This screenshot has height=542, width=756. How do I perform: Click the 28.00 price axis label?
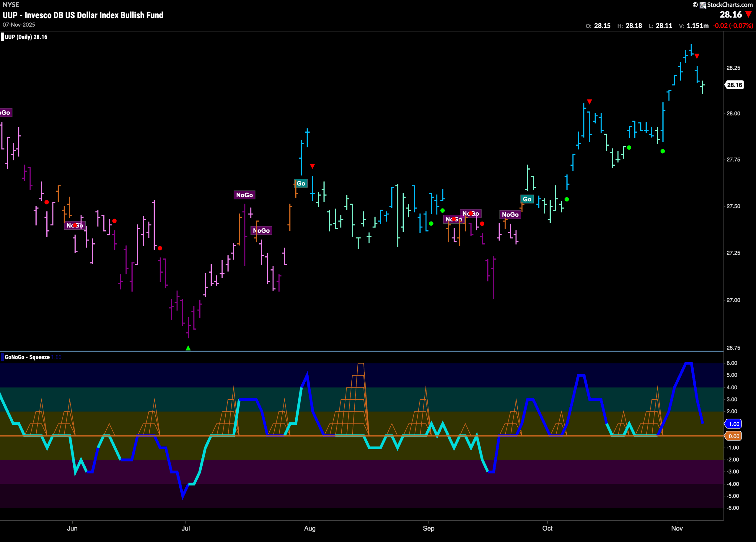tap(733, 114)
